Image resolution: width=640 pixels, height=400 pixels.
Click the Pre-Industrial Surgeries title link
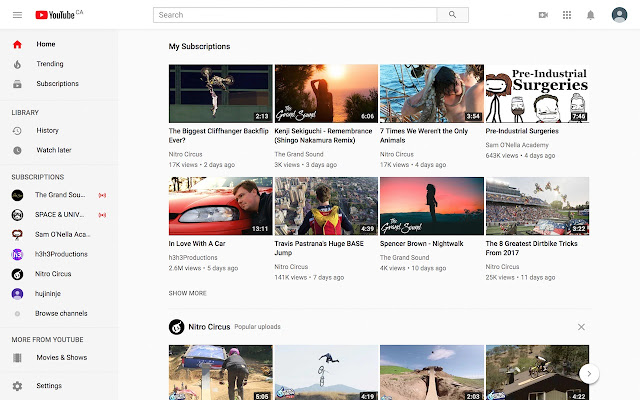point(522,131)
